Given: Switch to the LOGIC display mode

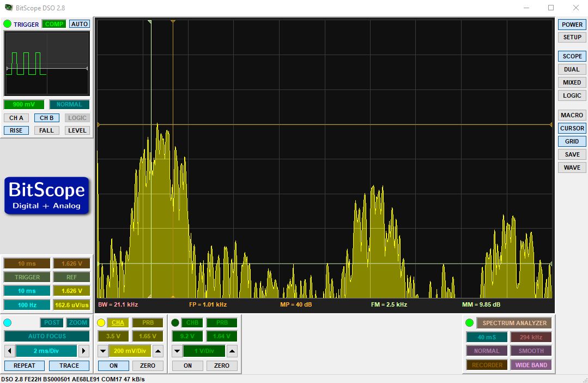Looking at the screenshot, I should pyautogui.click(x=572, y=95).
